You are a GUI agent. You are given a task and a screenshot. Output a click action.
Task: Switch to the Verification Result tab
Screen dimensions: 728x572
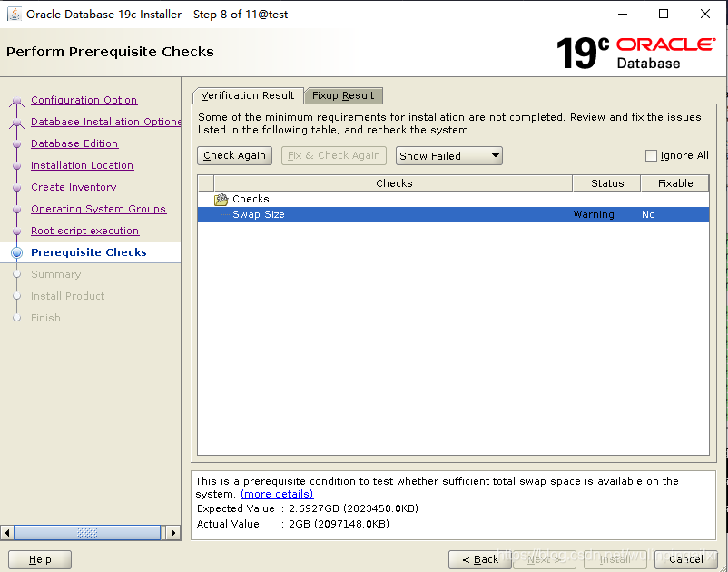pyautogui.click(x=248, y=95)
